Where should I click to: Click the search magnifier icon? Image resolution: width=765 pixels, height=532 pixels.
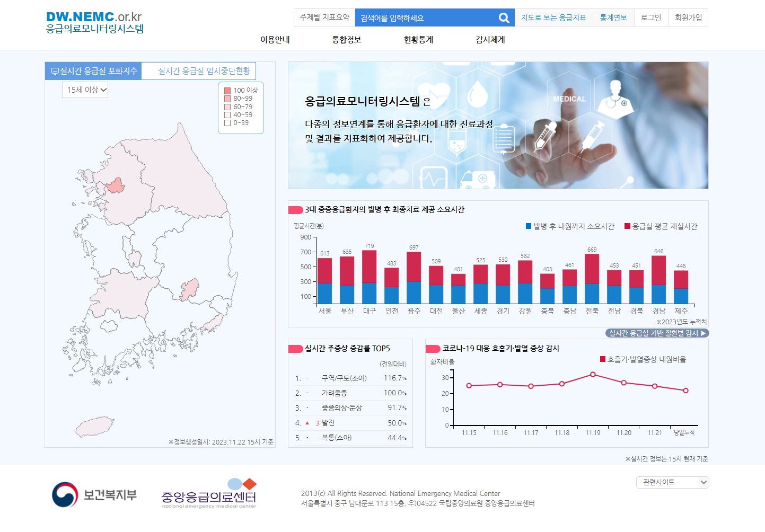point(503,17)
